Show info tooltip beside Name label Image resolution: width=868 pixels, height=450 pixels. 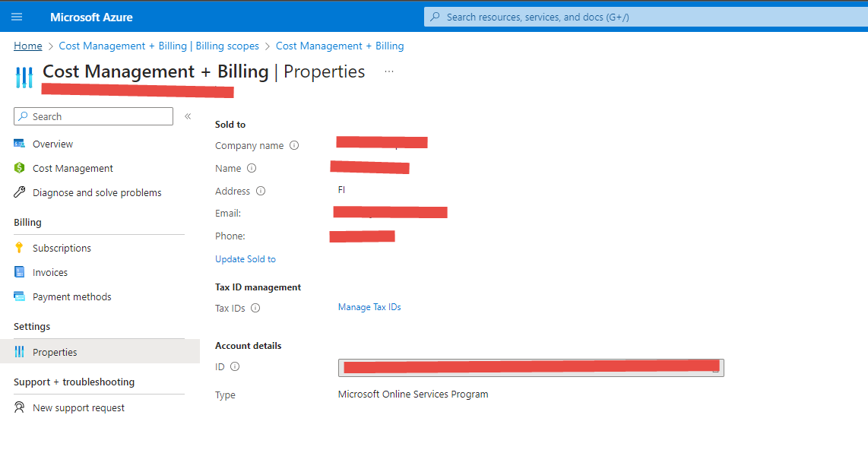tap(252, 168)
